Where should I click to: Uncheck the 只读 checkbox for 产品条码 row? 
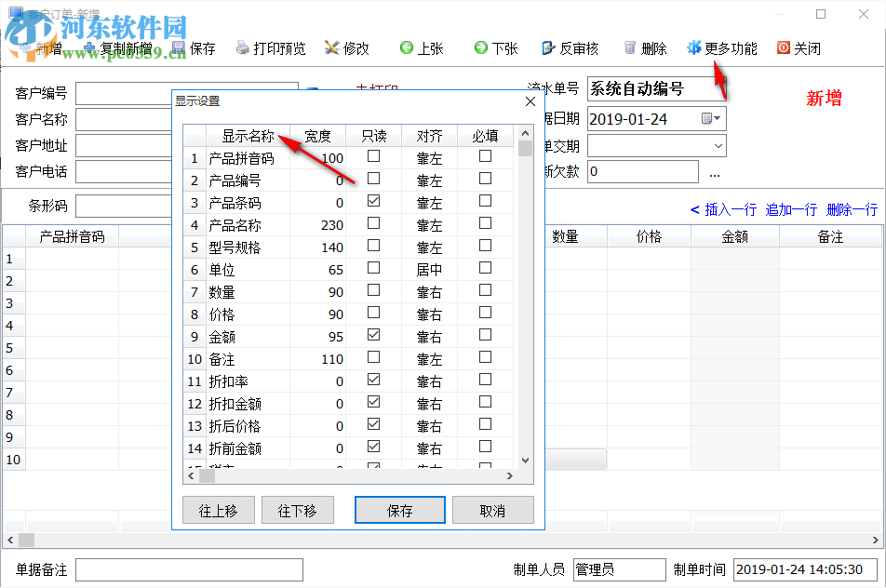point(373,202)
